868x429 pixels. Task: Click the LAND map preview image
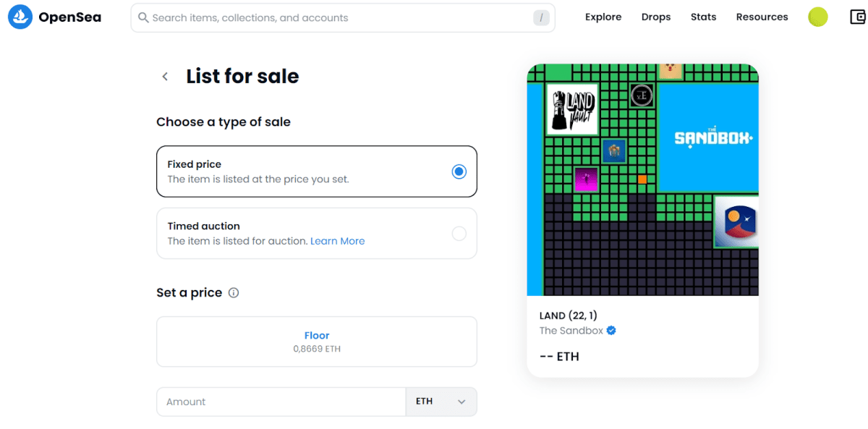point(643,179)
